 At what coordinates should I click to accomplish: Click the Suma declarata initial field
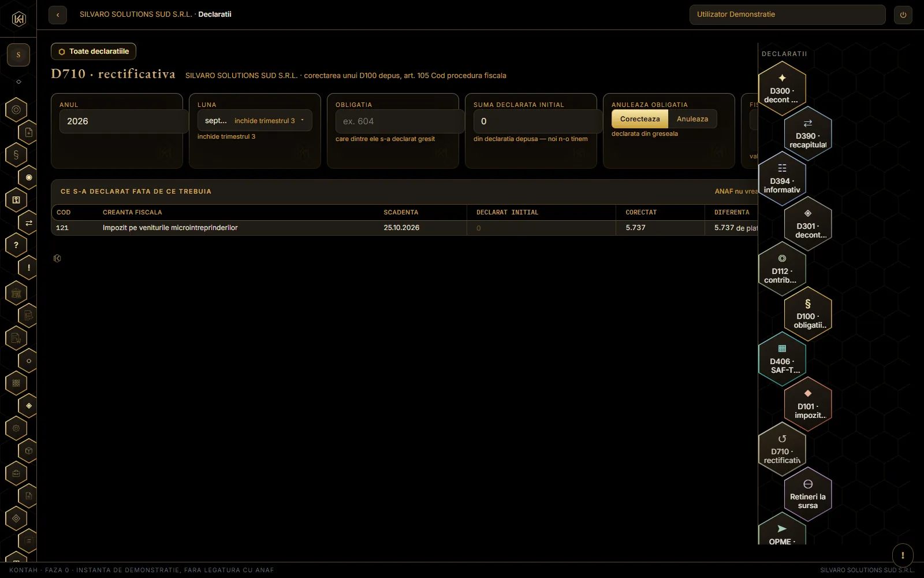pos(537,121)
